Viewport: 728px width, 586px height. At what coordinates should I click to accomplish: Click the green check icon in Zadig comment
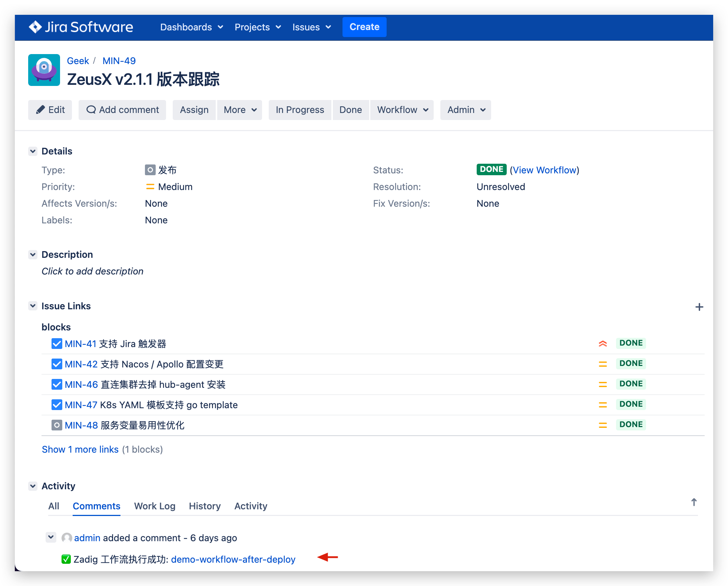tap(66, 559)
